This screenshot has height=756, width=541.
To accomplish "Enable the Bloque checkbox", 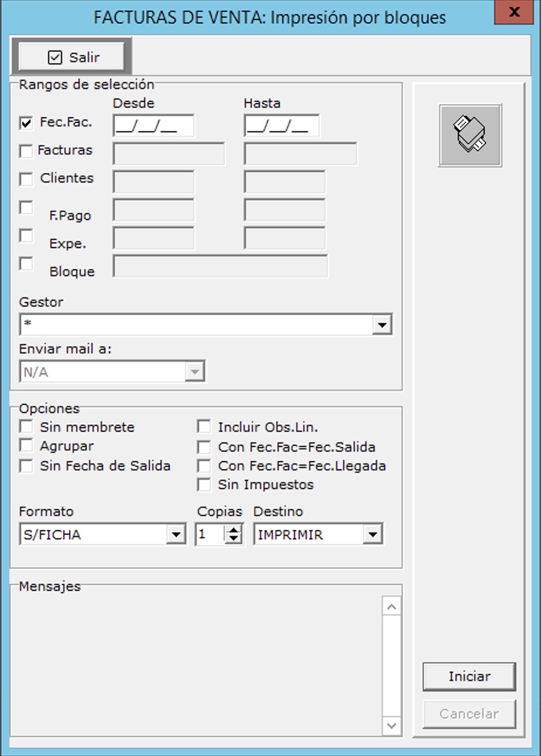I will coord(26,264).
